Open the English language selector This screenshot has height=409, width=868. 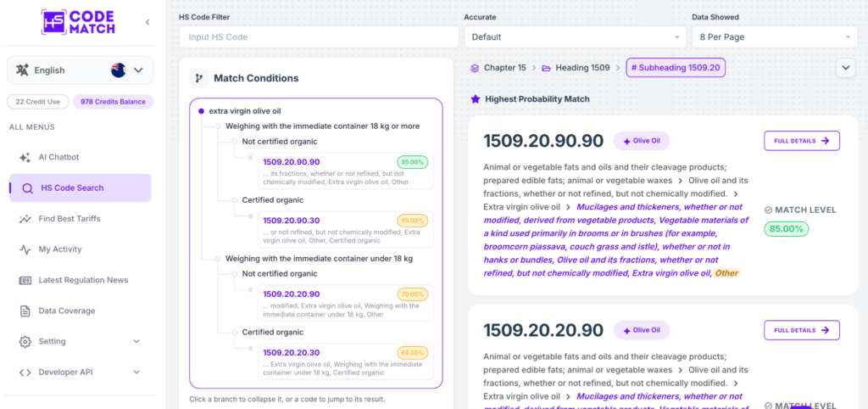click(x=81, y=70)
